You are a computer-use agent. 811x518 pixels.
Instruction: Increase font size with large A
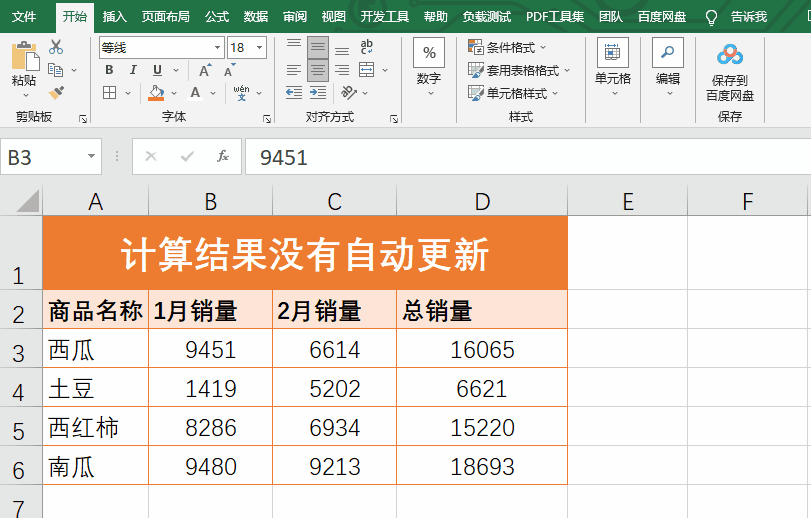(205, 70)
